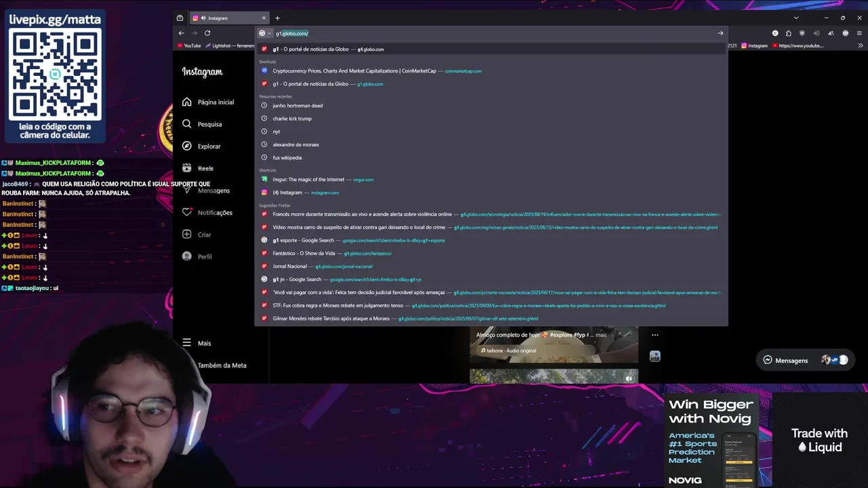
Task: Open suggestion Vídeo mostra carro de suspeito
Action: tap(491, 227)
